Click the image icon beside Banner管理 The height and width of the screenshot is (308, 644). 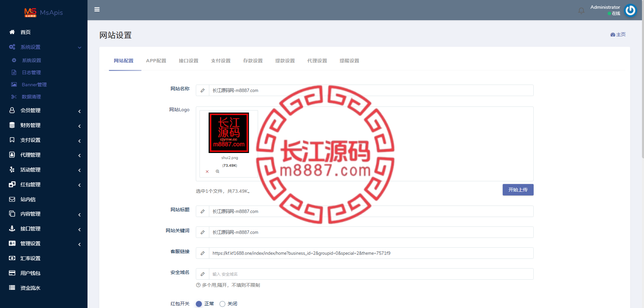14,85
